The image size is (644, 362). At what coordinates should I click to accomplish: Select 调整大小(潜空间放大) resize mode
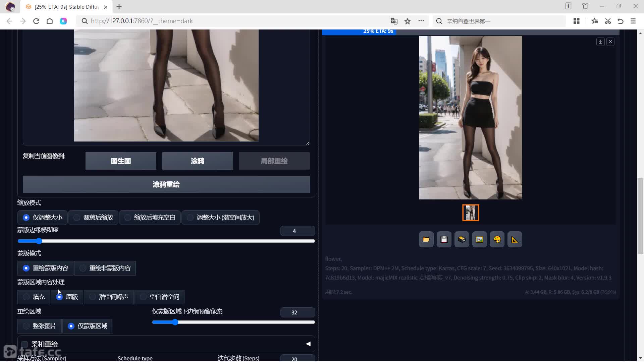pyautogui.click(x=220, y=218)
